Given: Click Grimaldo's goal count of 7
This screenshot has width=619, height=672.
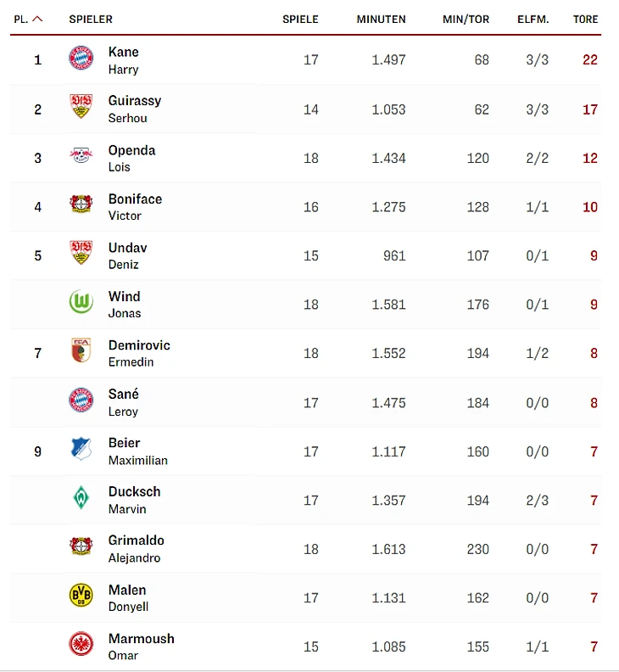Looking at the screenshot, I should [594, 549].
